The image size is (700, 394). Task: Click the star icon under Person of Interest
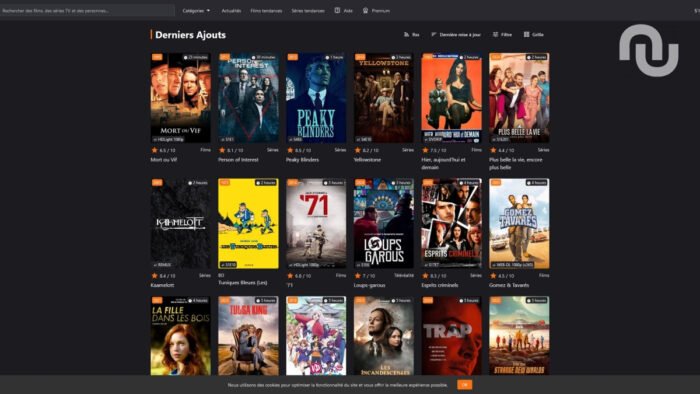(222, 150)
